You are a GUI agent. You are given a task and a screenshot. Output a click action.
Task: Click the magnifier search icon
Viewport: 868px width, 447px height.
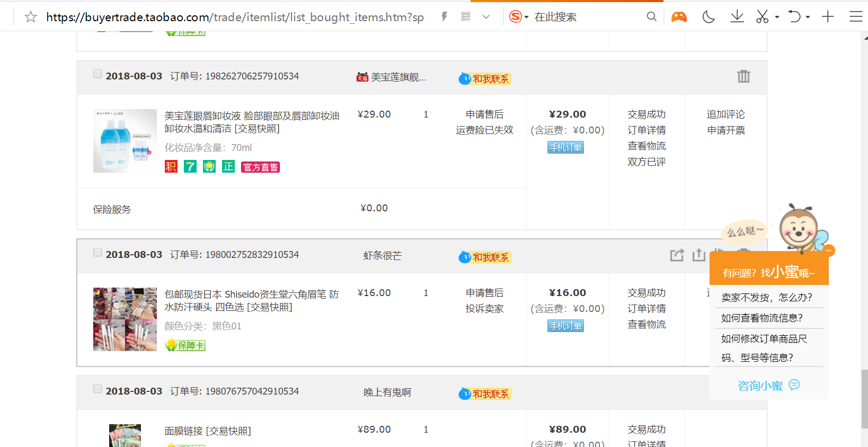pos(652,17)
